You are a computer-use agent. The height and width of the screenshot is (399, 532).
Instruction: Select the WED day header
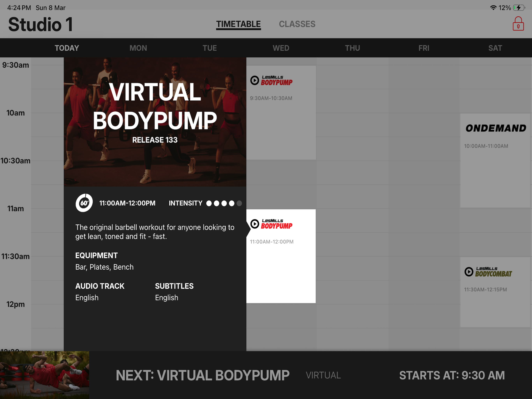281,48
